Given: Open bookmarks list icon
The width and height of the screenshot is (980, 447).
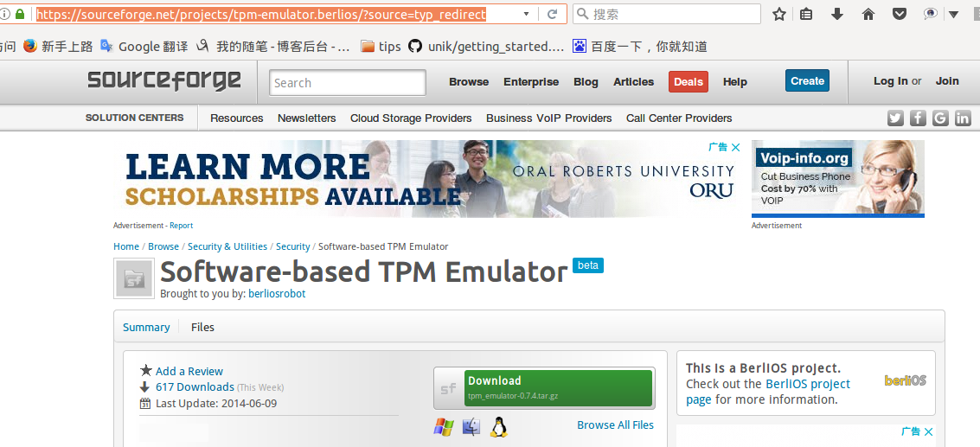Looking at the screenshot, I should pos(806,14).
